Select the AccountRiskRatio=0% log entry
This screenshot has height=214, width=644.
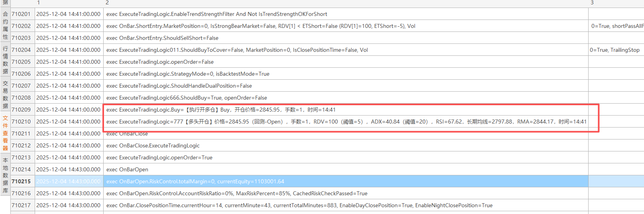237,193
